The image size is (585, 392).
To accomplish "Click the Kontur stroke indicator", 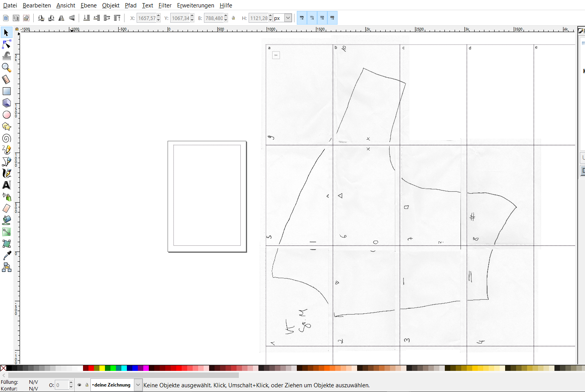I will [33, 388].
